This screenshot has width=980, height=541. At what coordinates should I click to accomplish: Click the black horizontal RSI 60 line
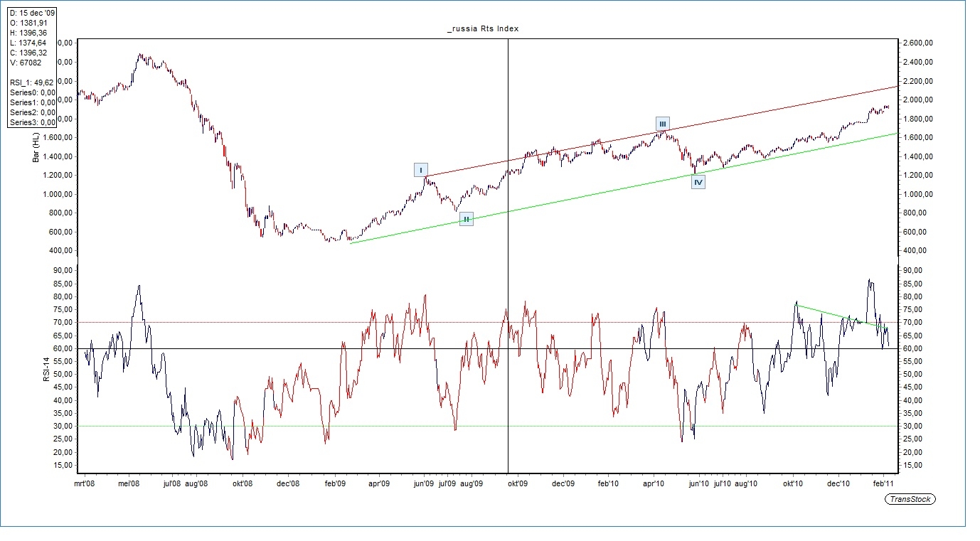tap(284, 348)
